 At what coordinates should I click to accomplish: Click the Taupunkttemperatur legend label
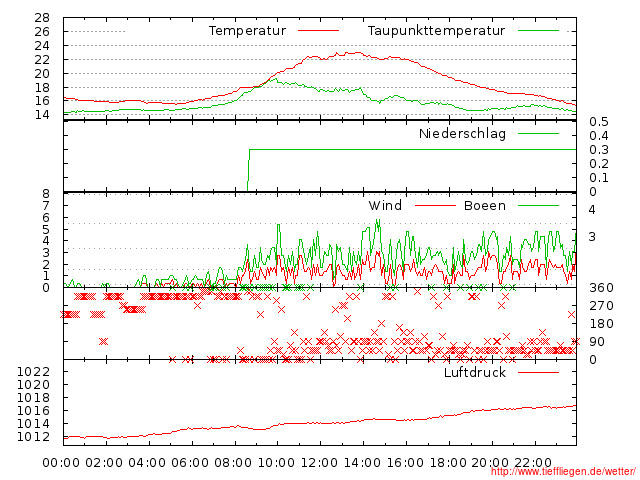pyautogui.click(x=436, y=31)
